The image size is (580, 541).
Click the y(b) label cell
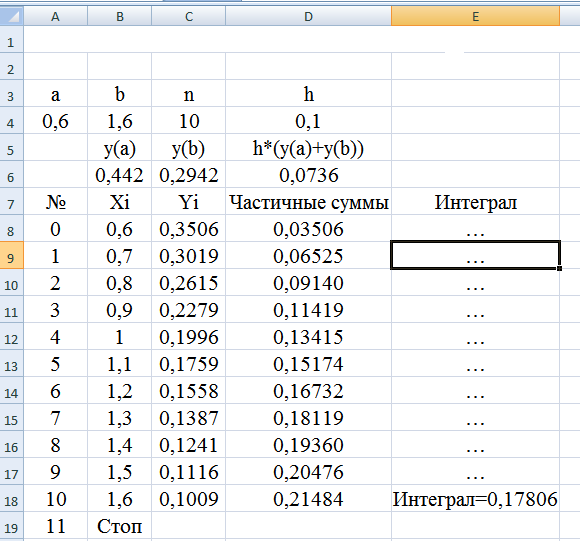[x=189, y=148]
